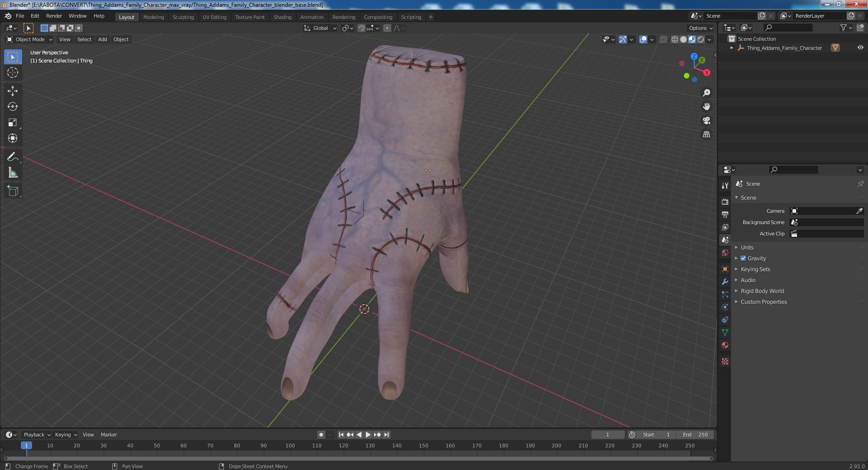Open Object Mode dropdown
The image size is (868, 470).
pyautogui.click(x=29, y=39)
